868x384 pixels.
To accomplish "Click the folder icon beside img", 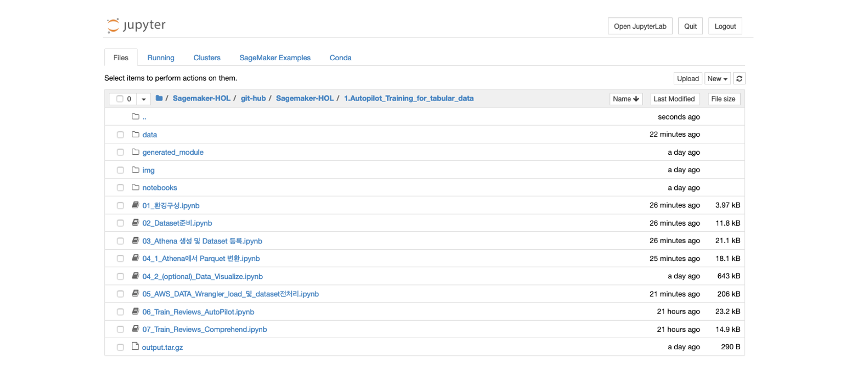I will (x=135, y=170).
